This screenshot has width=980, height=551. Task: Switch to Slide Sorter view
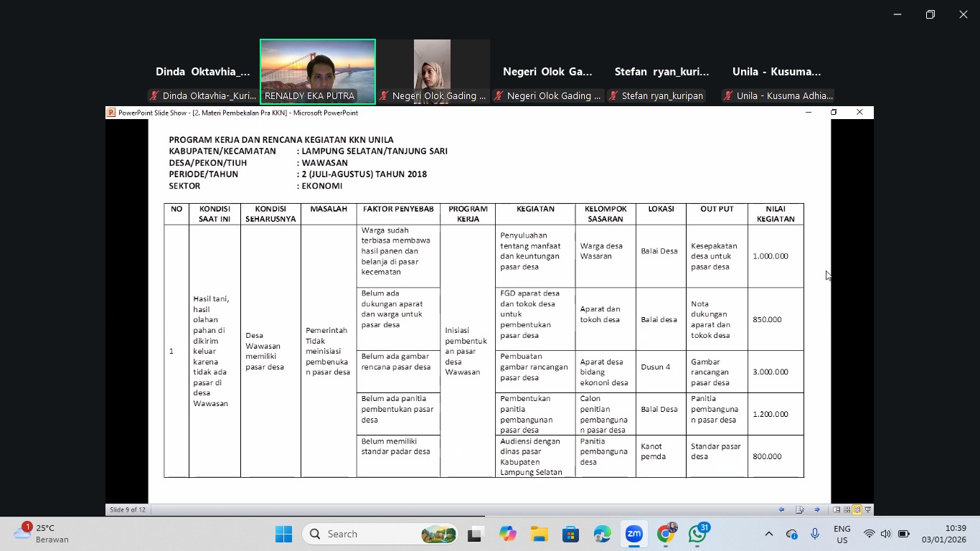click(x=847, y=509)
